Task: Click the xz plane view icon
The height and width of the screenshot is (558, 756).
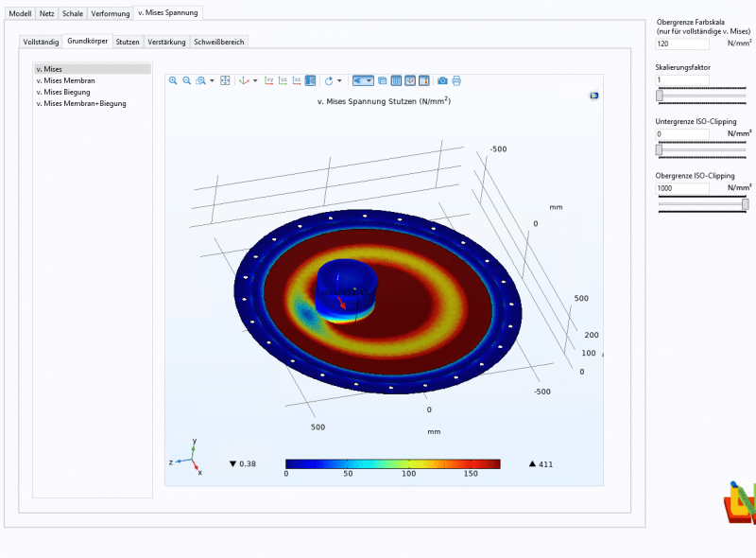Action: click(x=296, y=80)
